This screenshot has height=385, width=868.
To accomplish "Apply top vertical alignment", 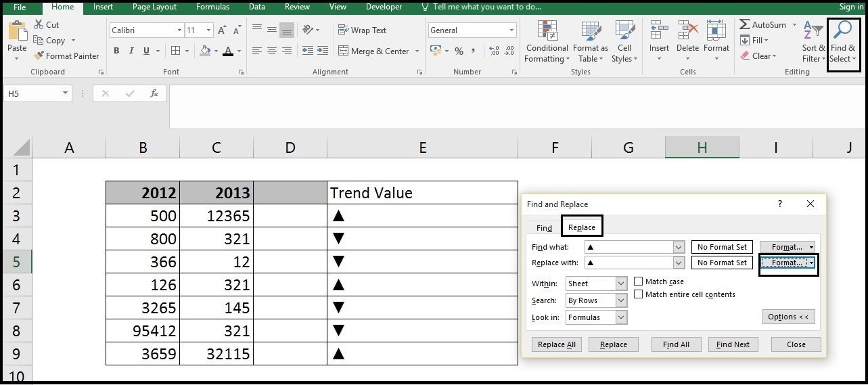I will [257, 30].
